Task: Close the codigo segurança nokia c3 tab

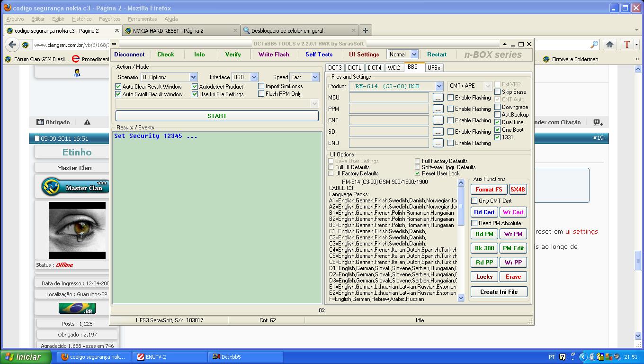Action: pos(116,31)
